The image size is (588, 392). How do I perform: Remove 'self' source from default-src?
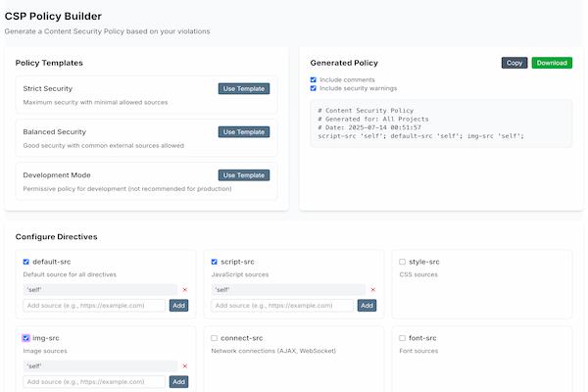click(x=184, y=290)
